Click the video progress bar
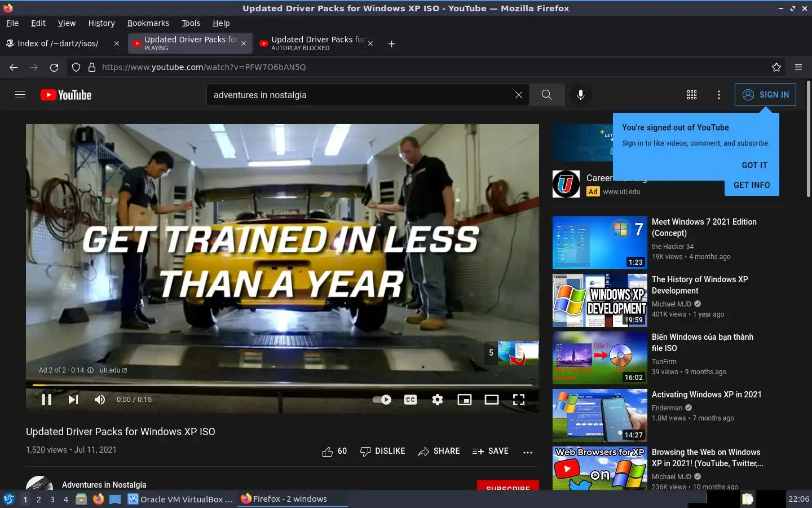Image resolution: width=812 pixels, height=508 pixels. [282, 385]
